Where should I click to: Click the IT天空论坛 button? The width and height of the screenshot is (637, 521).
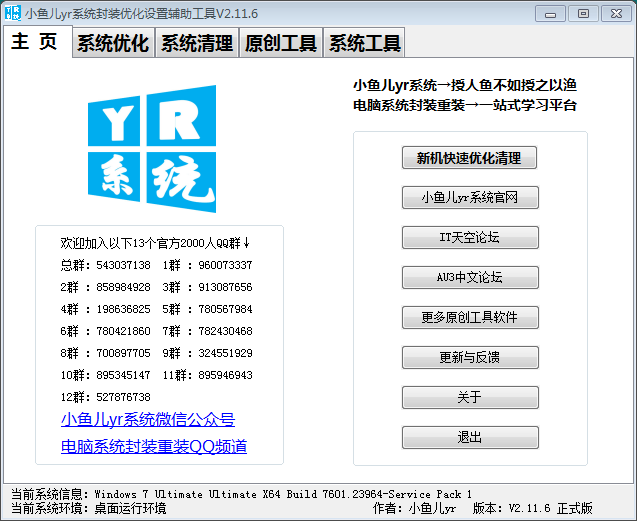coord(470,238)
